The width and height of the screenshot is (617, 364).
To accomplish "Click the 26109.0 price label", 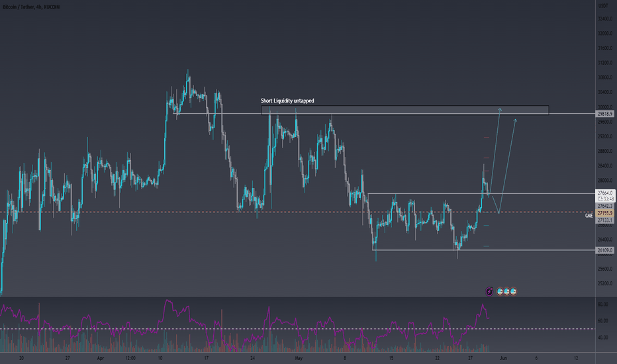I will [605, 250].
